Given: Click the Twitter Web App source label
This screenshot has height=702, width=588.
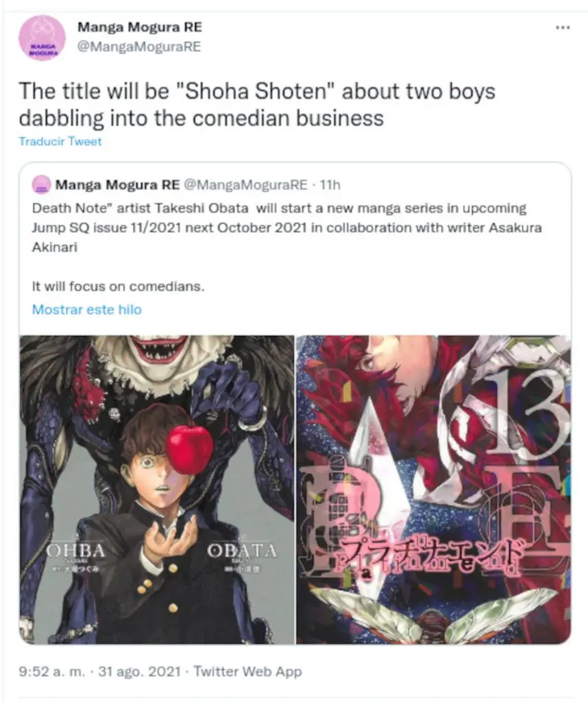Looking at the screenshot, I should (x=247, y=672).
